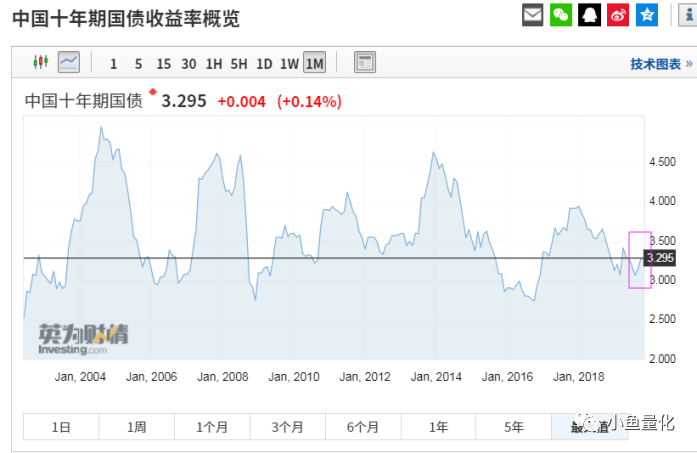Select the 1日 time range tab
The height and width of the screenshot is (453, 697).
pos(61,427)
